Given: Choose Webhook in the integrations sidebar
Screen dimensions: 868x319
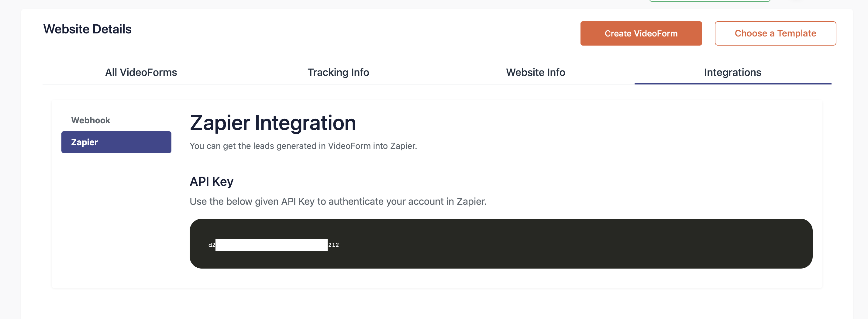Looking at the screenshot, I should (91, 120).
